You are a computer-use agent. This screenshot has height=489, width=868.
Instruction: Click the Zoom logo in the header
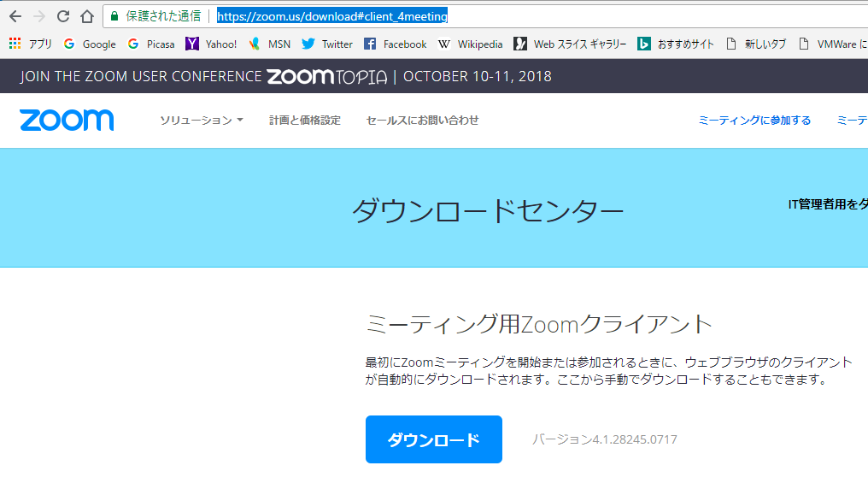(x=67, y=121)
